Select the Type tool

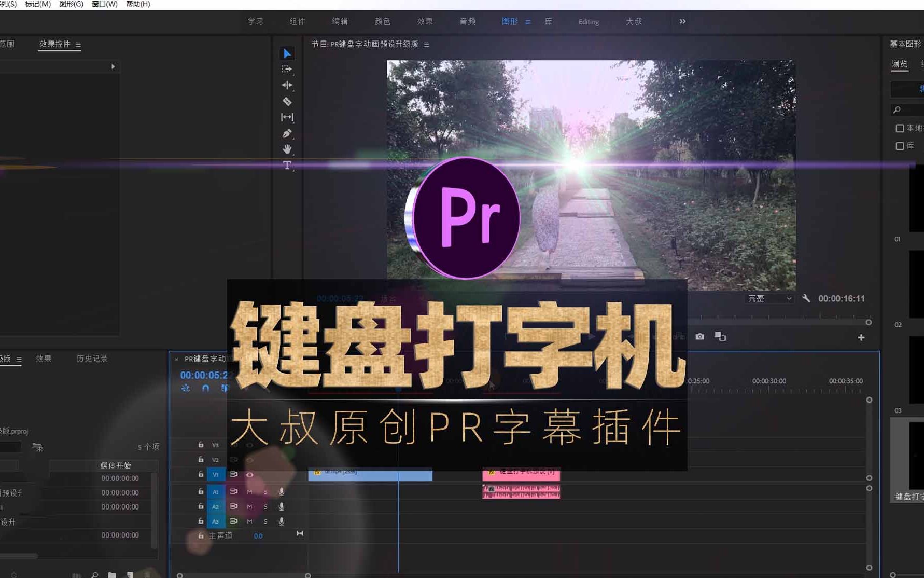pyautogui.click(x=287, y=166)
